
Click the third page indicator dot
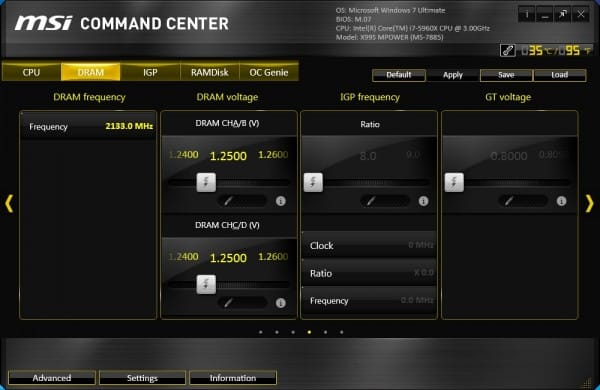pos(293,332)
